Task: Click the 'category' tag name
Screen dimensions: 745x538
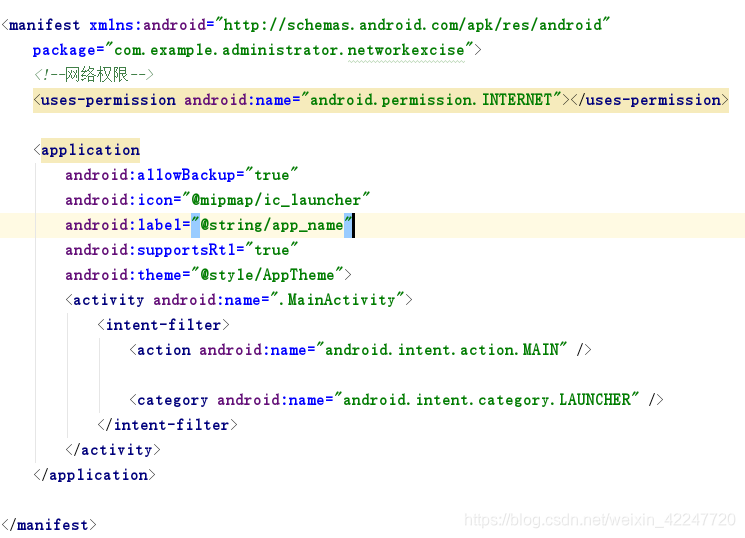Action: 172,400
